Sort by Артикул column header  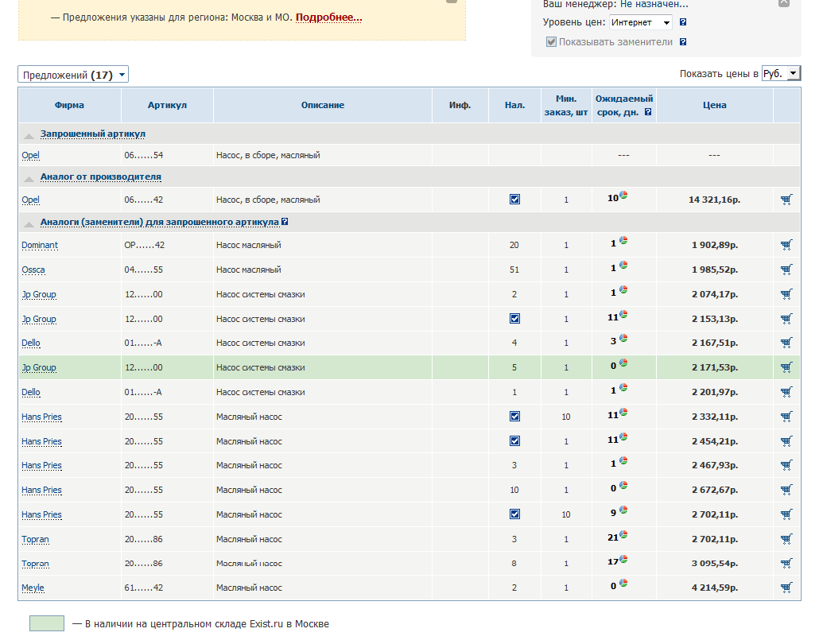point(167,105)
